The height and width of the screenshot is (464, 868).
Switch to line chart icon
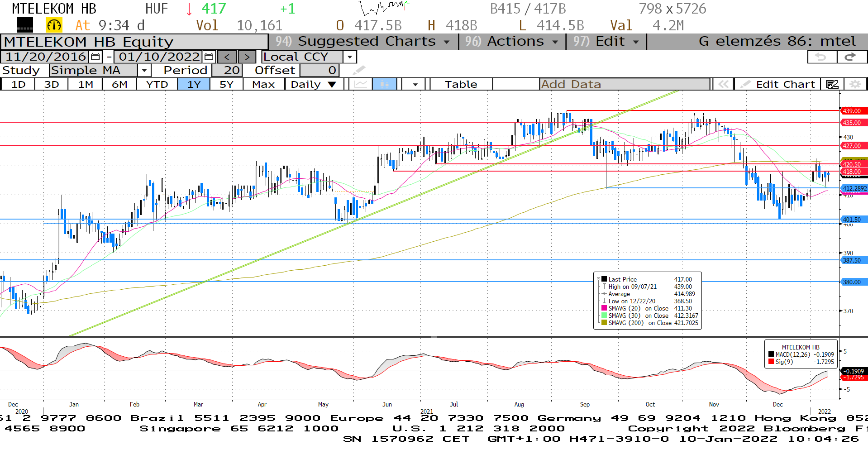361,84
